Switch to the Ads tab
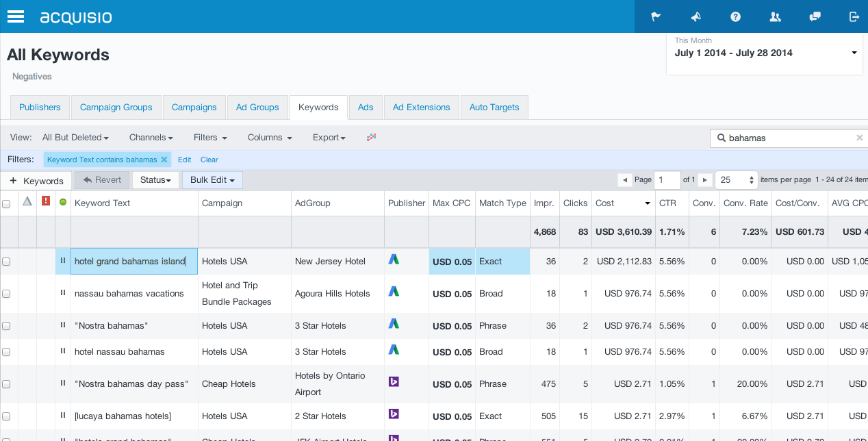The height and width of the screenshot is (441, 868). (x=366, y=108)
